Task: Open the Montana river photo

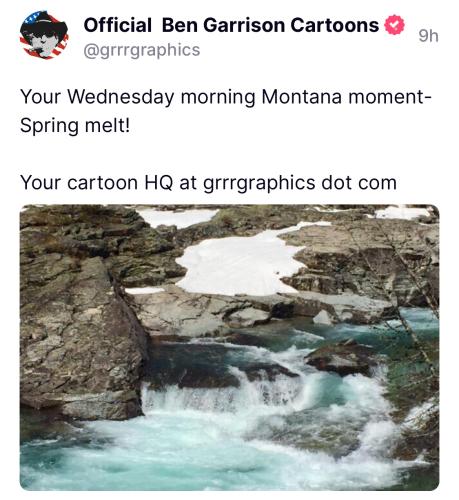Action: 229,347
